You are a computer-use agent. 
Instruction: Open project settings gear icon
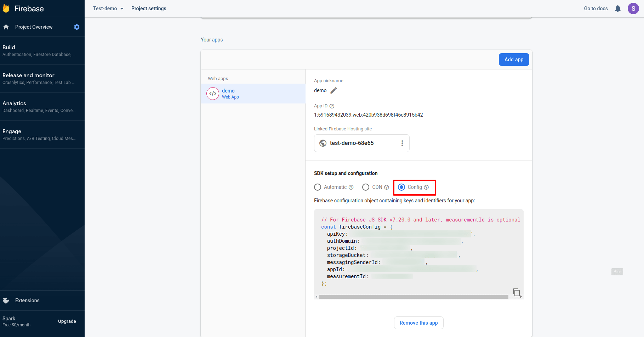pos(77,27)
